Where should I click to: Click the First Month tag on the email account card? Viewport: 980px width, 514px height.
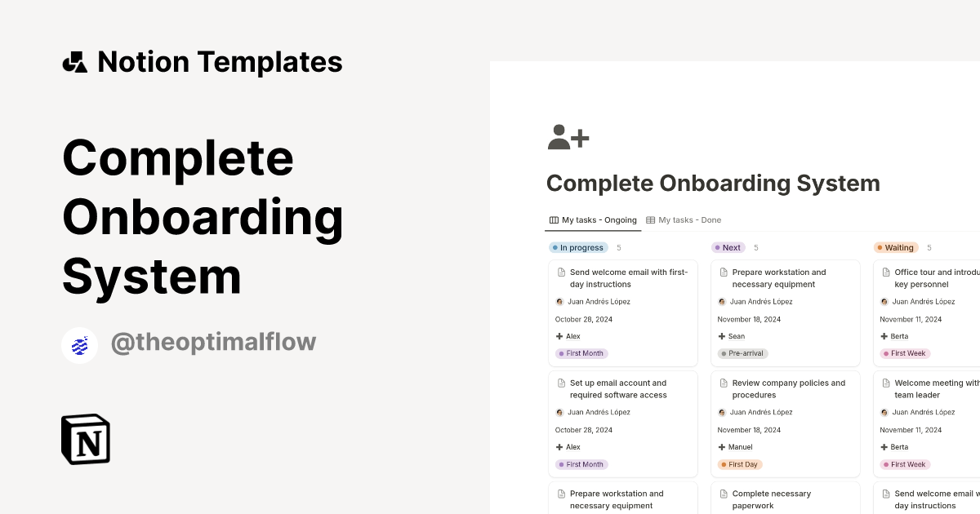581,464
